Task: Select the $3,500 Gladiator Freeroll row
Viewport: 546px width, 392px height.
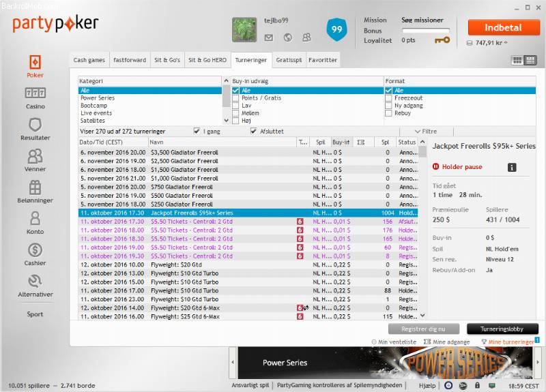Action: (x=248, y=152)
